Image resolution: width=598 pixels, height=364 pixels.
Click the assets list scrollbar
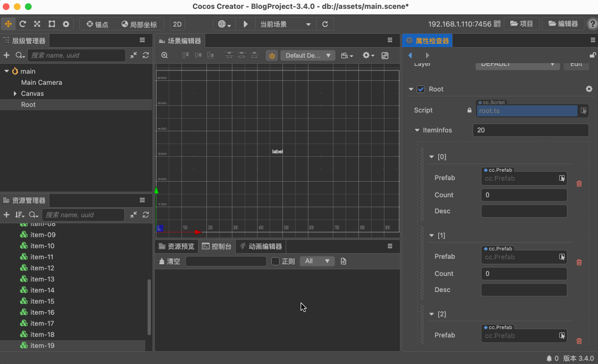[x=149, y=307]
